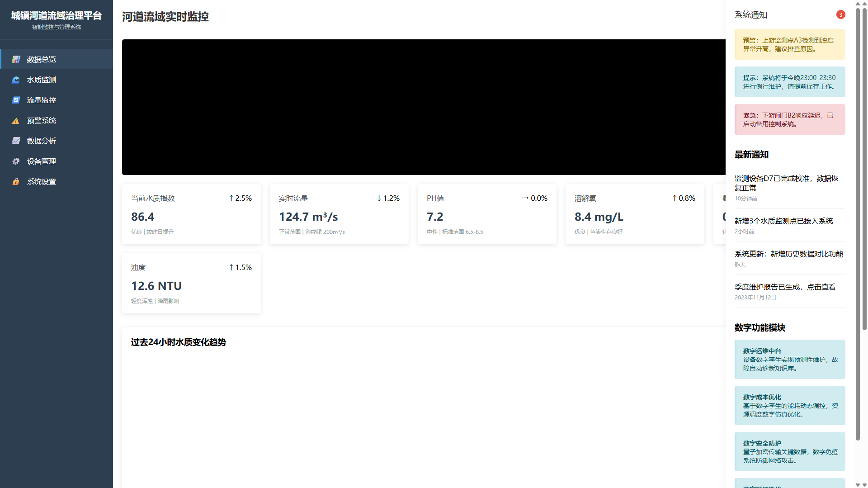The height and width of the screenshot is (488, 868).
Task: Click the 设备管理 gear icon
Action: (x=16, y=161)
